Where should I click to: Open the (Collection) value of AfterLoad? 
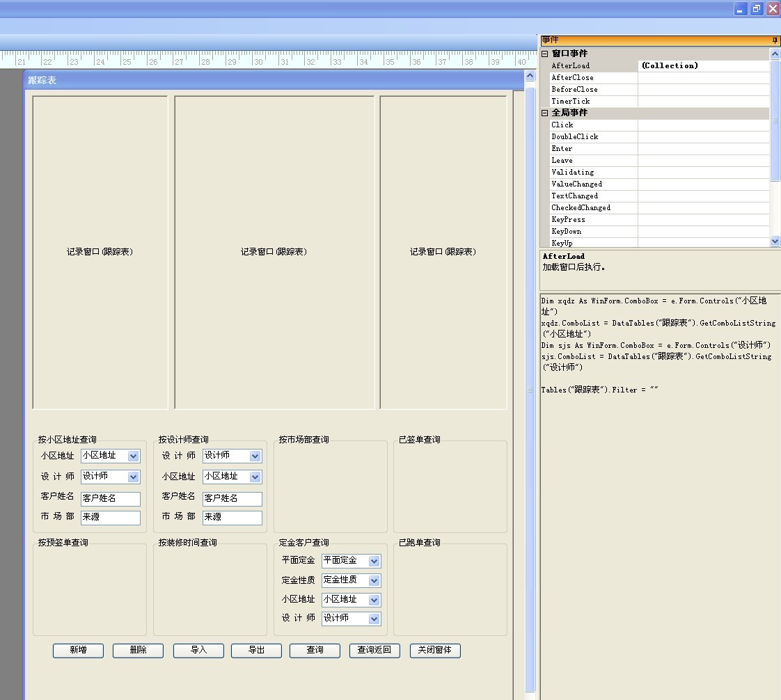[x=703, y=65]
